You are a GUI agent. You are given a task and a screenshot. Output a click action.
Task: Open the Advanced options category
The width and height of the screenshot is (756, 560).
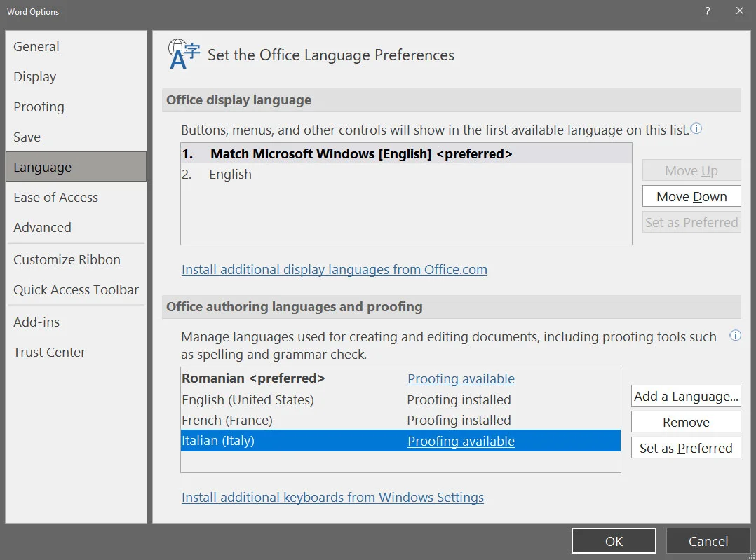76,228
